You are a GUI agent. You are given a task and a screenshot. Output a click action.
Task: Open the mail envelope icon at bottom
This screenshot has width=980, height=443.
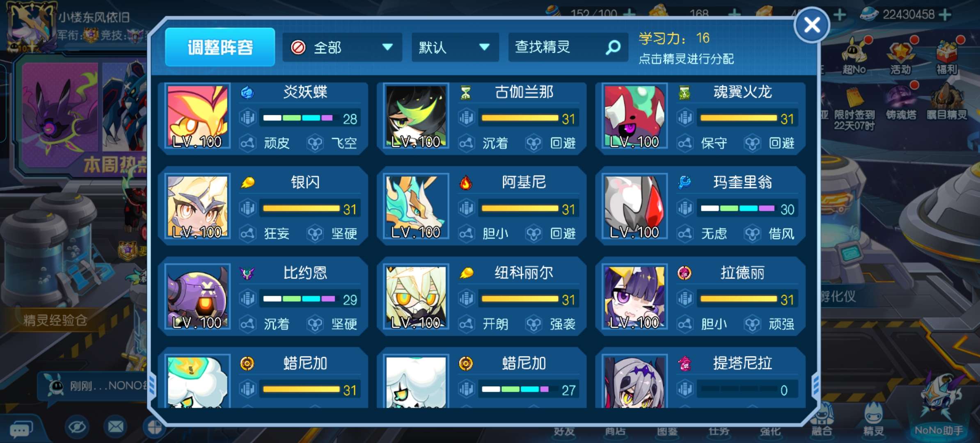tap(116, 427)
